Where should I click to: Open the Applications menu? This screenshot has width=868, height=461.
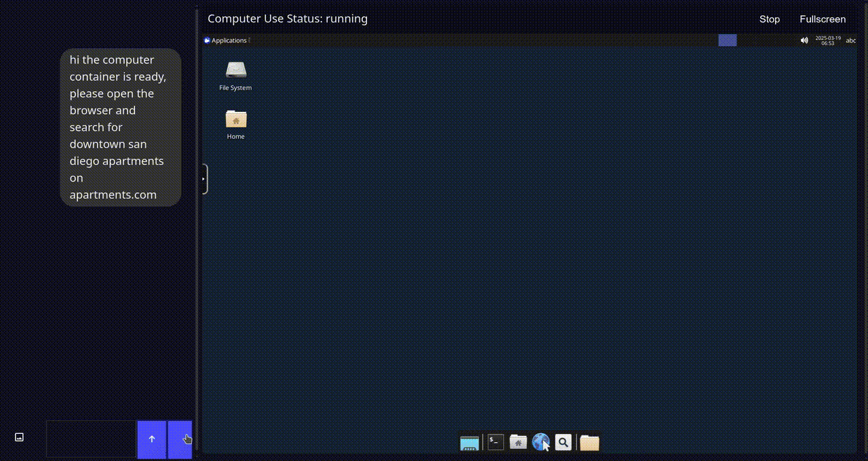click(x=227, y=41)
